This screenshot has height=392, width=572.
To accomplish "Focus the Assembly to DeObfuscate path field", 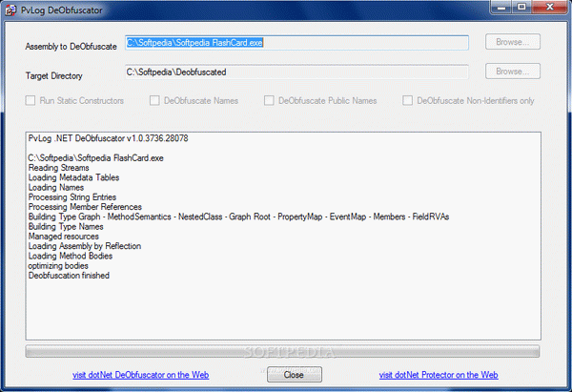I will [296, 43].
